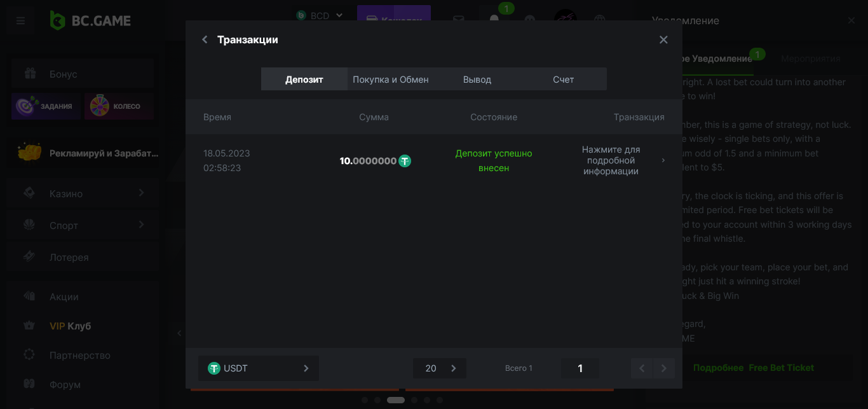Click the Транзакция column header
This screenshot has width=868, height=409.
pos(639,117)
